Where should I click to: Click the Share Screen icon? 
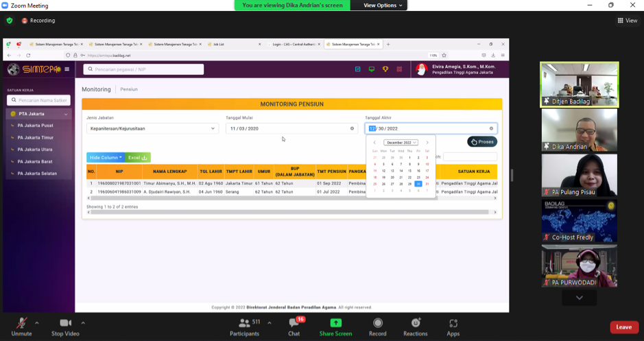335,323
